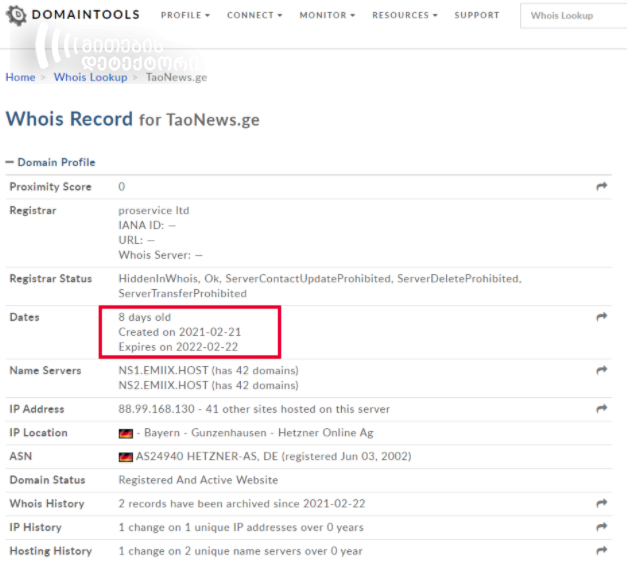
Task: Click share arrow in IP History row
Action: tap(601, 527)
